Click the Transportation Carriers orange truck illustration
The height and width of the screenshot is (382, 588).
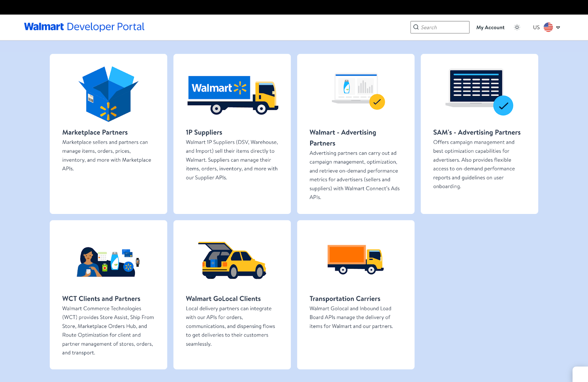point(355,260)
